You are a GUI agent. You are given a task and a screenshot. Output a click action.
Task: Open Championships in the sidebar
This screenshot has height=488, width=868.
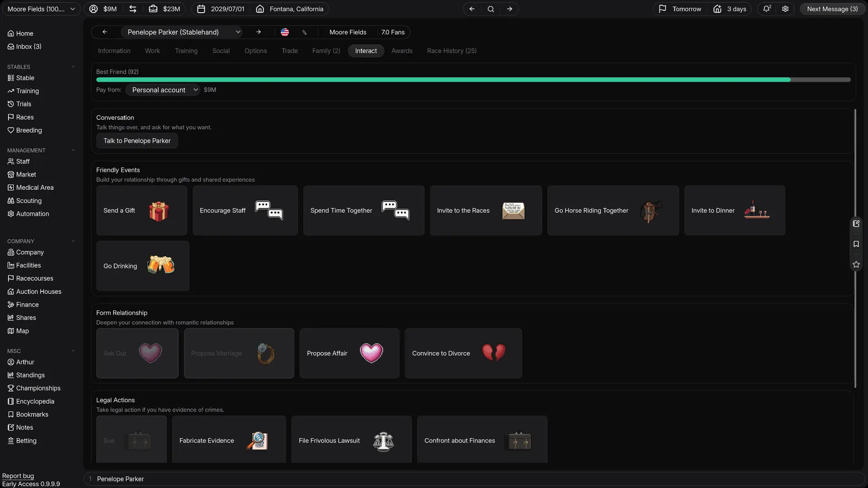click(x=34, y=388)
